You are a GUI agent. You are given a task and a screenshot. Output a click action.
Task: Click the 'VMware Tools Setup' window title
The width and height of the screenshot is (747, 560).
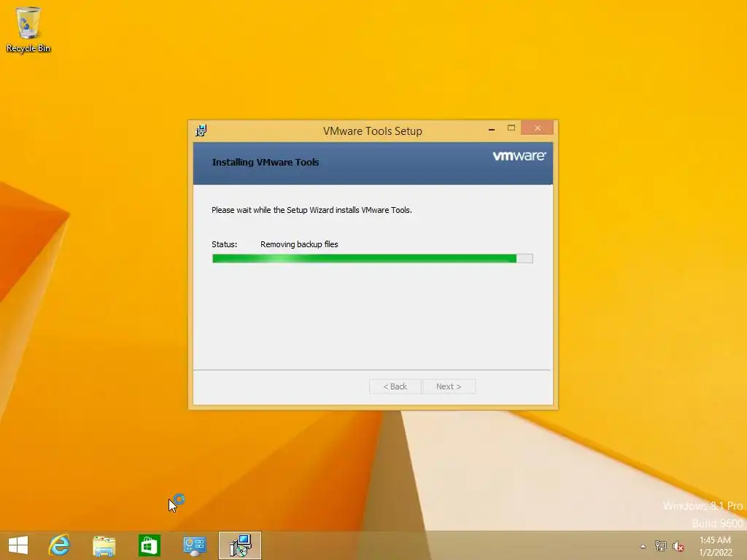[373, 131]
